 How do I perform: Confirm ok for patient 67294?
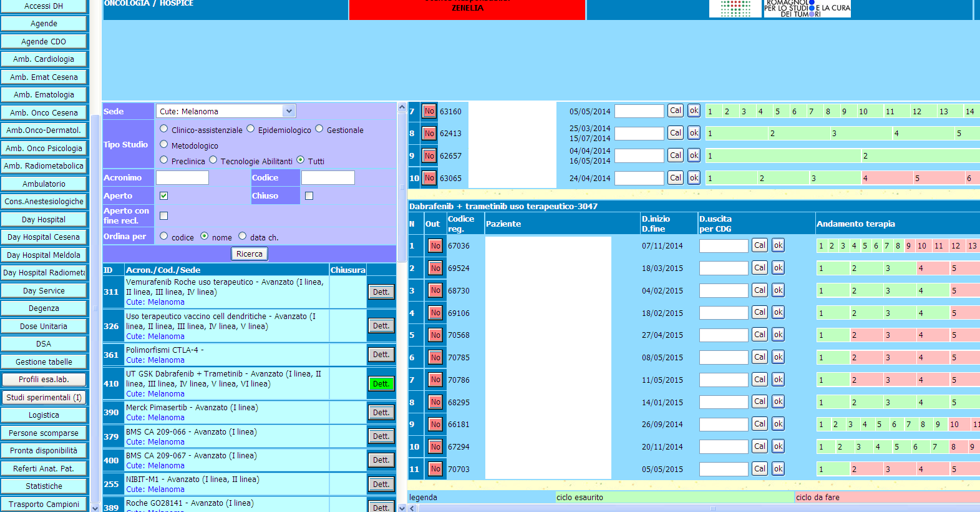pyautogui.click(x=778, y=446)
